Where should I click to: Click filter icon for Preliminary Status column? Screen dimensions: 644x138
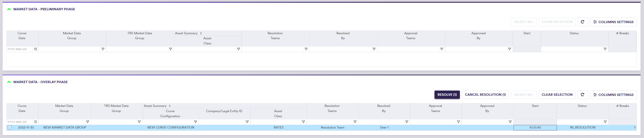tap(605, 49)
